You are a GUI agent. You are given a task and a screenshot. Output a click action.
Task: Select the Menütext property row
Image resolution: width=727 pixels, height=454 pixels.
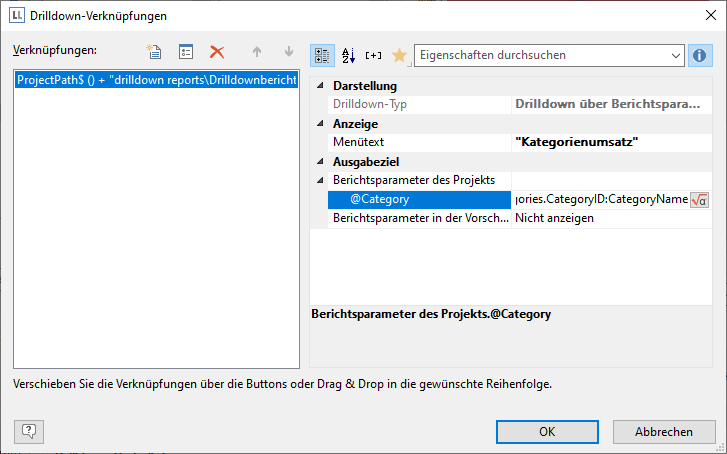420,142
